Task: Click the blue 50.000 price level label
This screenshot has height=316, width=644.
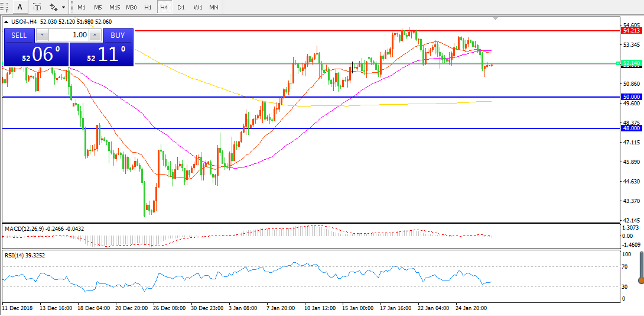Action: click(632, 96)
